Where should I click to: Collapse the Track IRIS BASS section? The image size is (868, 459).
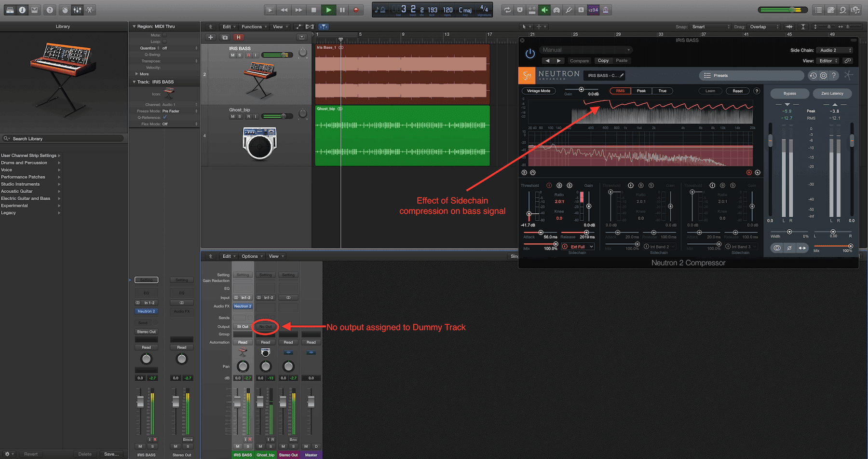point(135,82)
